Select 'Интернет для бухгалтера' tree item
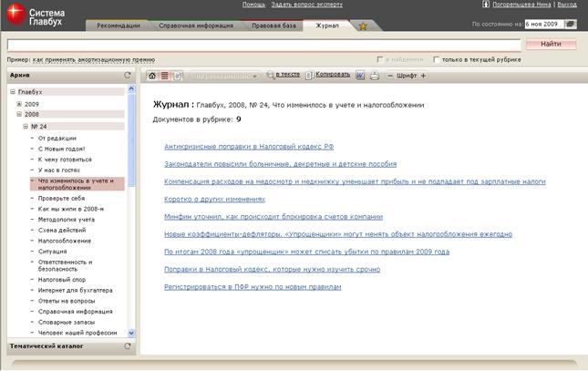Image resolution: width=588 pixels, height=371 pixels. click(76, 291)
